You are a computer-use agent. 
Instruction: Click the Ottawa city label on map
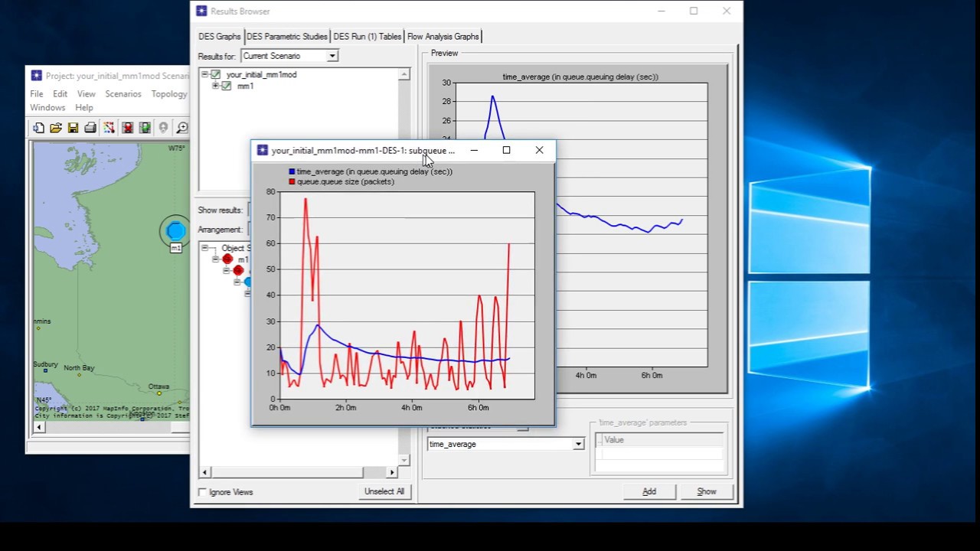[x=158, y=386]
